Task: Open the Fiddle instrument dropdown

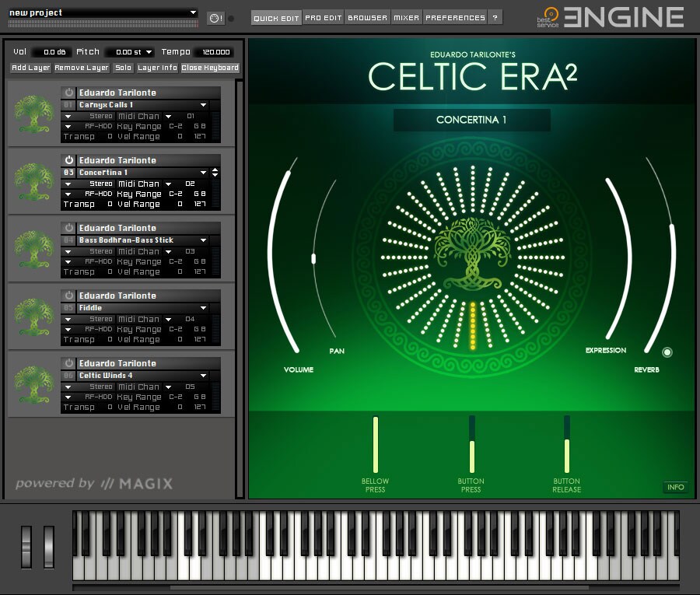Action: 203,308
